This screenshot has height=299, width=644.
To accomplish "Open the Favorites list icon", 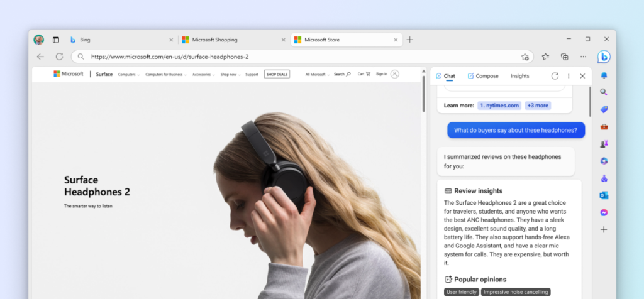I will pos(545,57).
